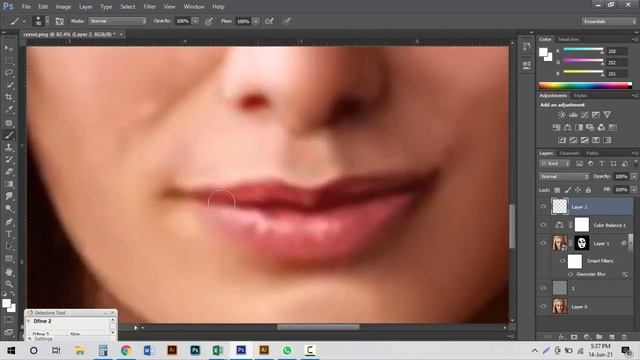Select the Layer 1 mask thumbnail

click(582, 243)
